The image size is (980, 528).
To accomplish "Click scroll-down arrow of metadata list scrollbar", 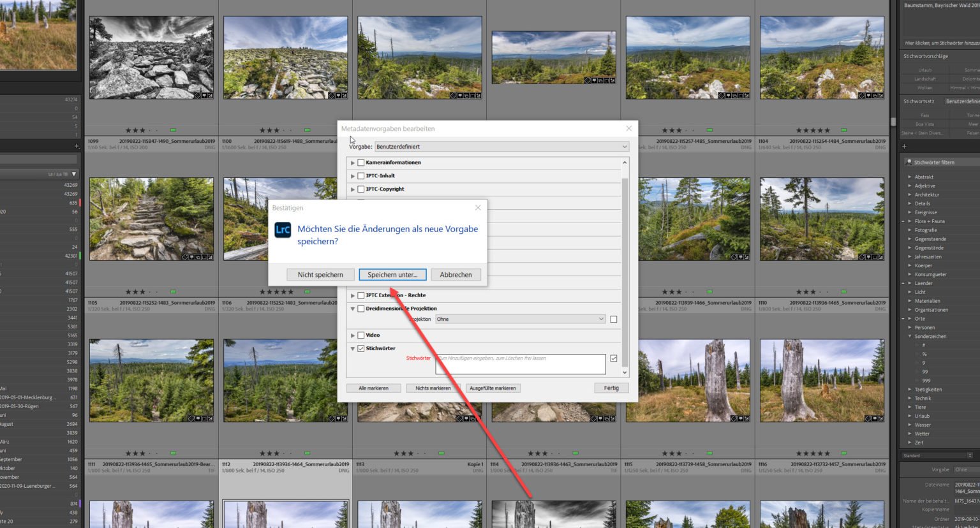I will (625, 372).
